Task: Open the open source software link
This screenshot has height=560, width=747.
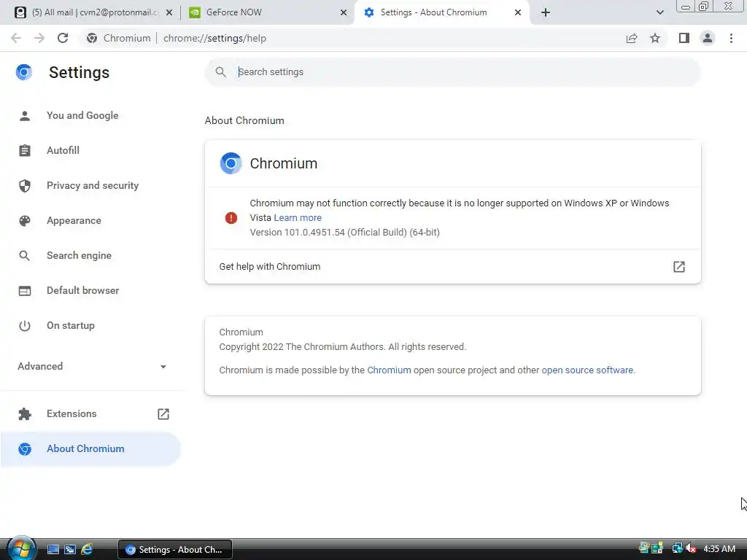Action: click(587, 370)
